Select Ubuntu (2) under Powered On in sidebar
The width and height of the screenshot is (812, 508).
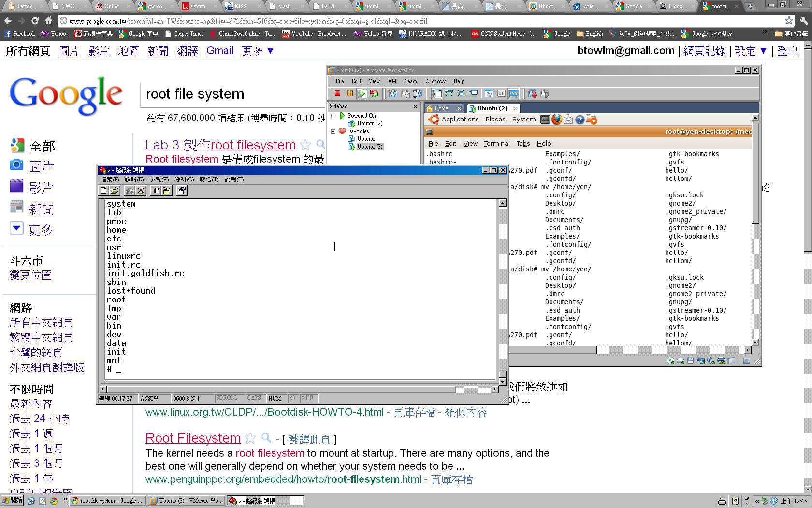366,123
